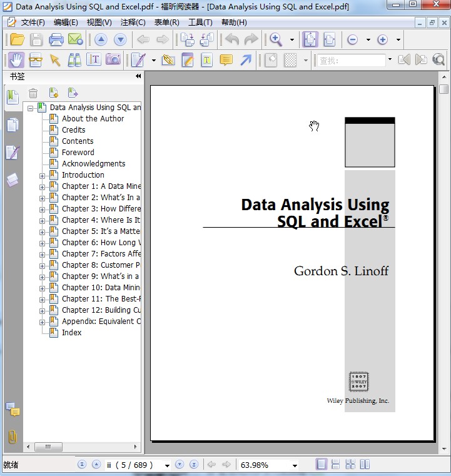Open the 帮助(H) menu
Screen dimensions: 451x476
(234, 23)
